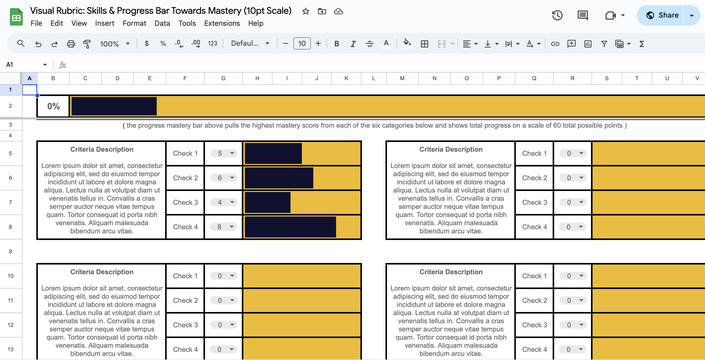Toggle Italic formatting
Screen dimensions: 705x360
coord(353,44)
